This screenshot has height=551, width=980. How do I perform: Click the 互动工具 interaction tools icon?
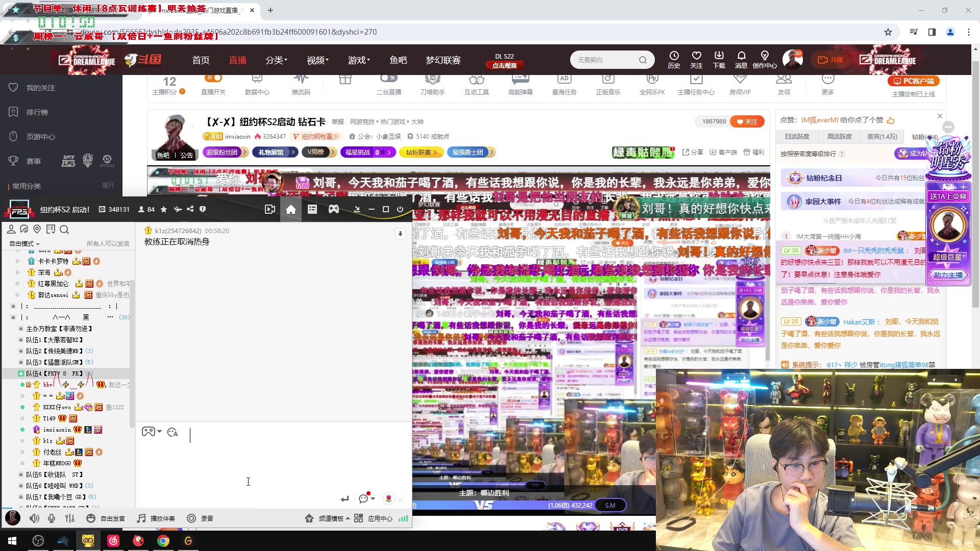pos(476,84)
